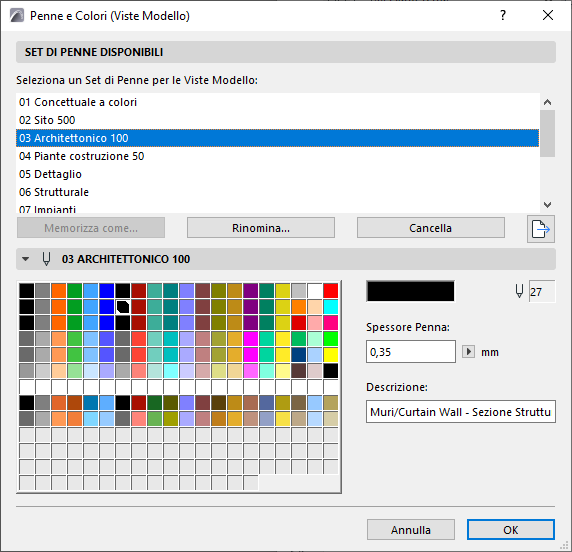Open help with the question mark

click(x=503, y=15)
